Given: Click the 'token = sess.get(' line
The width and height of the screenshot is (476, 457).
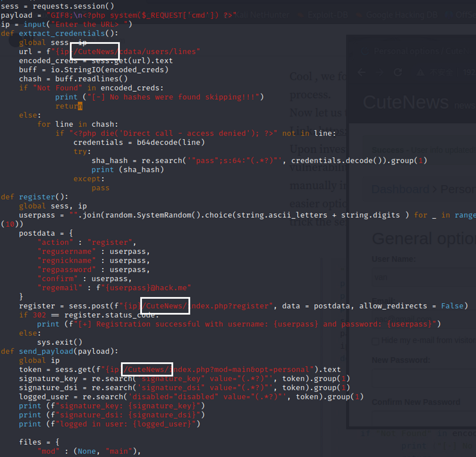Looking at the screenshot, I should click(180, 370).
